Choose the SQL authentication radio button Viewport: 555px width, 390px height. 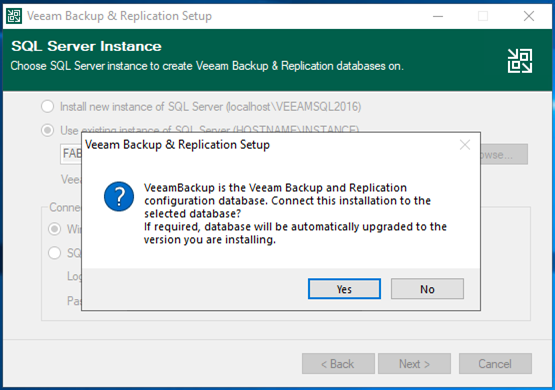55,253
